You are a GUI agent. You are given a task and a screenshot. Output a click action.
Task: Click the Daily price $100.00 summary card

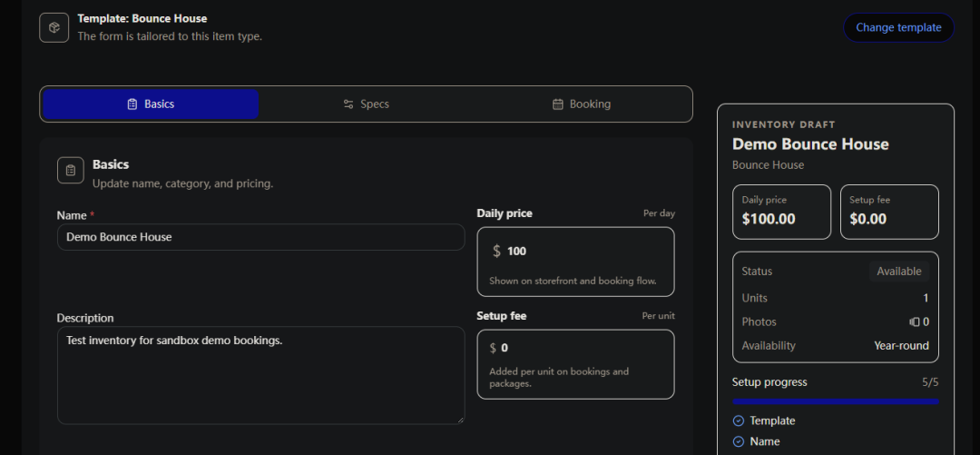coord(781,212)
